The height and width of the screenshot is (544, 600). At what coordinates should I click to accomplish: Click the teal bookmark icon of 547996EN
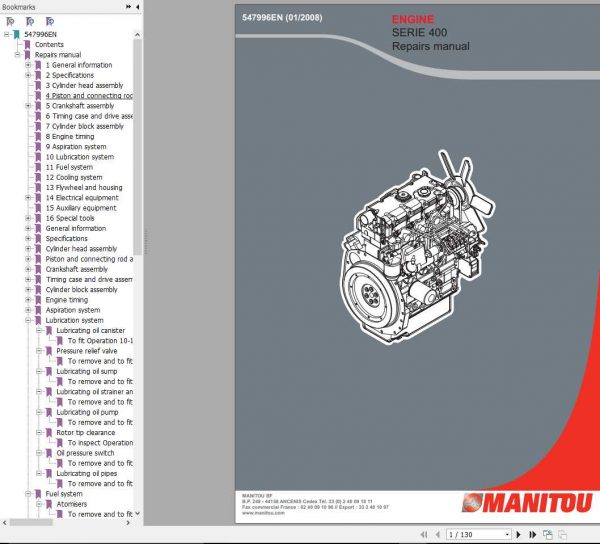point(16,34)
